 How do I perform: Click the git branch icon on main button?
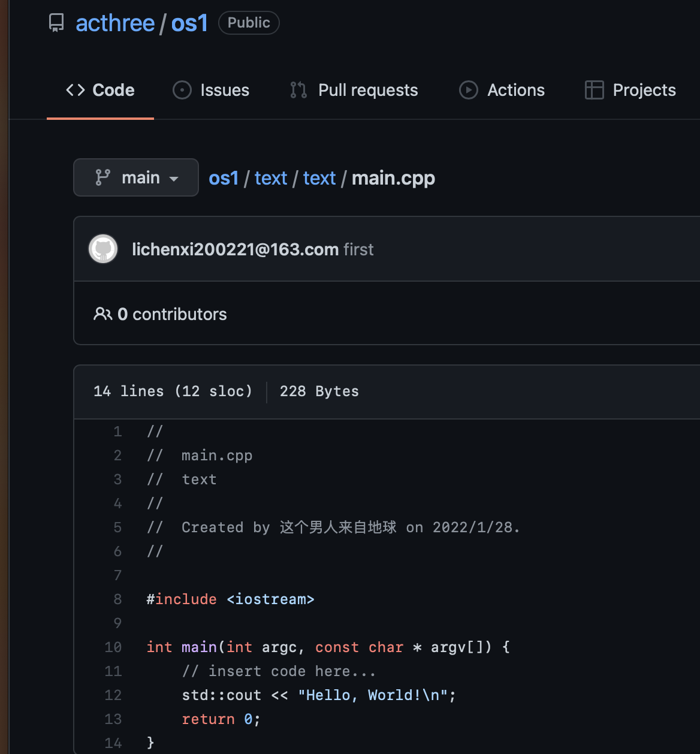(x=103, y=177)
